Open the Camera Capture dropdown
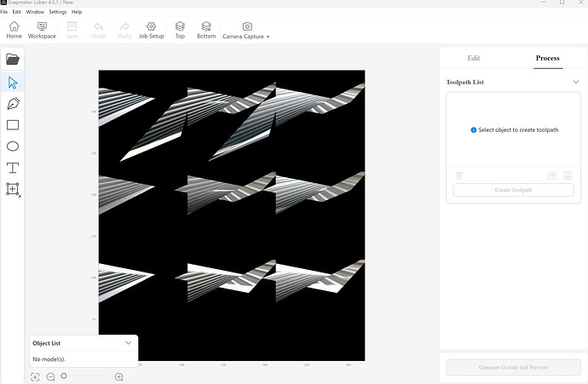This screenshot has width=588, height=384. pyautogui.click(x=246, y=31)
